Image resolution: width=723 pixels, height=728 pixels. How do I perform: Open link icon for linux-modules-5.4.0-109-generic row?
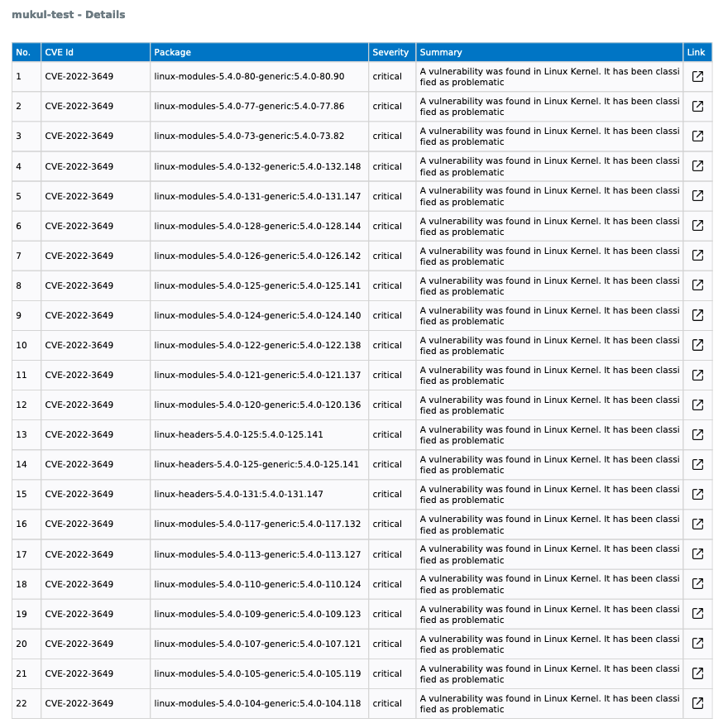coord(697,613)
